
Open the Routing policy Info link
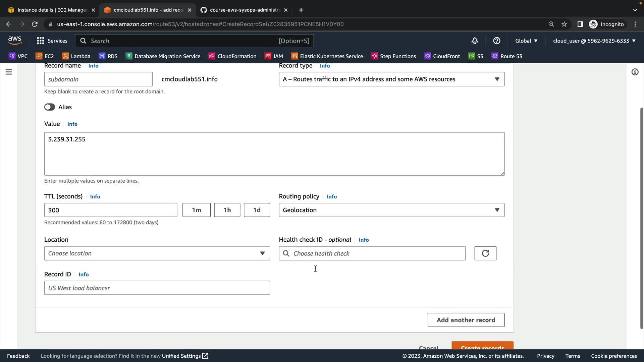coord(331,197)
